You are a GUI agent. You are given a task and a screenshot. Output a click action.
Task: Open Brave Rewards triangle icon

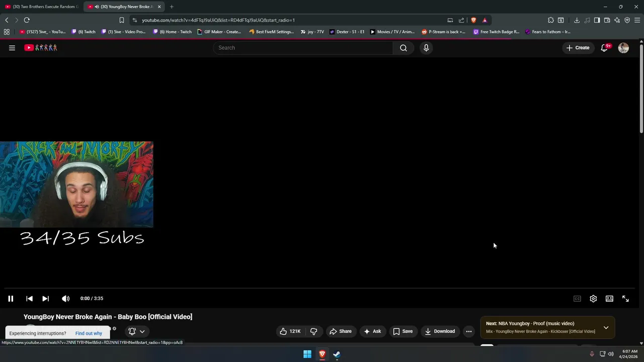(485, 20)
